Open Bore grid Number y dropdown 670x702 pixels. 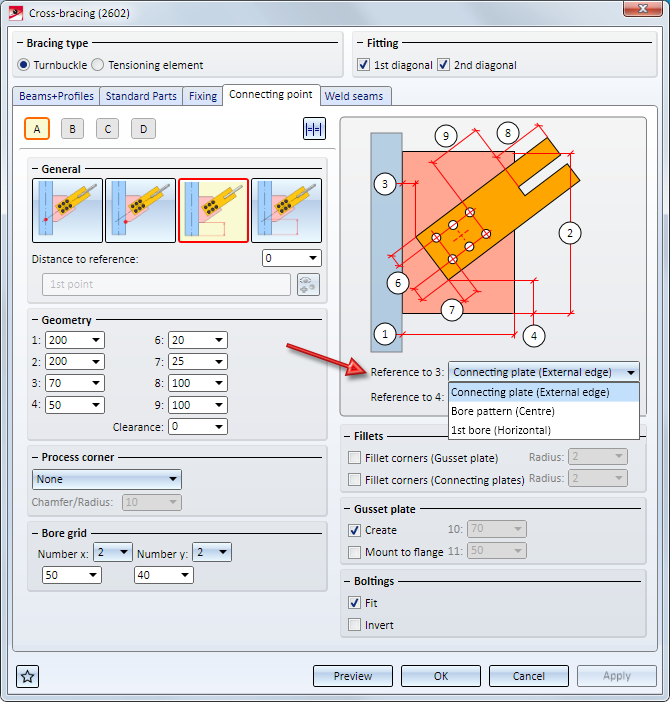tap(212, 552)
